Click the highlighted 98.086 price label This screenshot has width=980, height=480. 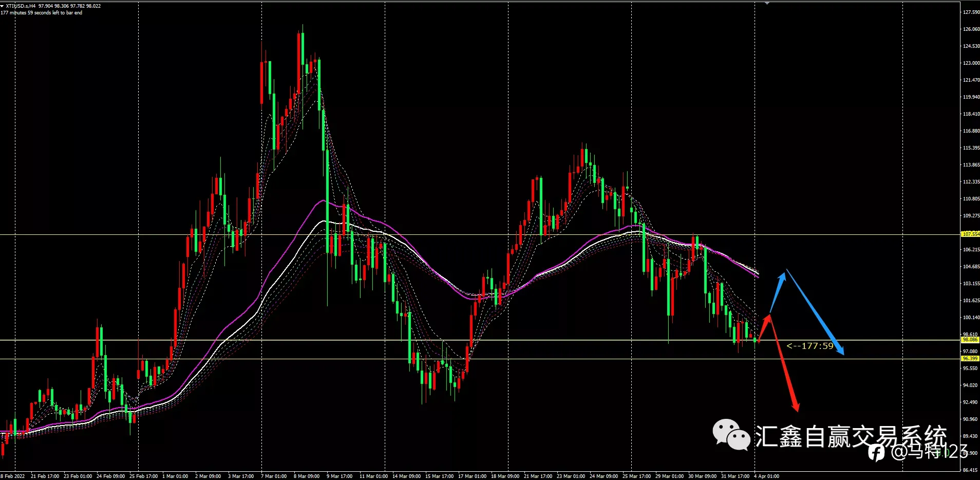coord(970,340)
